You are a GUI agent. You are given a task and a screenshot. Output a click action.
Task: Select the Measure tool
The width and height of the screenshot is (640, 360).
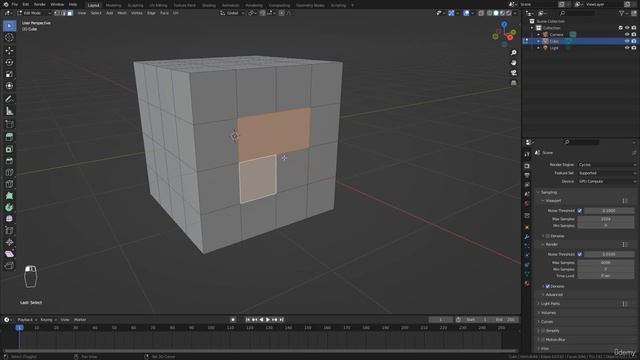9,111
